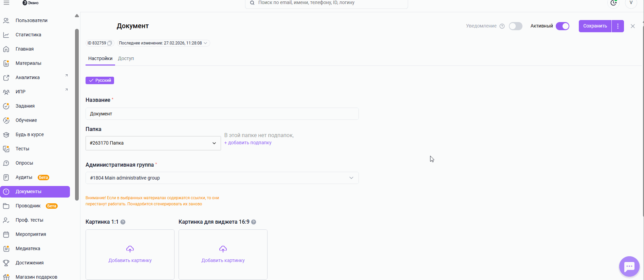The height and width of the screenshot is (280, 644).
Task: Copy the document ID 832759
Action: tap(110, 43)
